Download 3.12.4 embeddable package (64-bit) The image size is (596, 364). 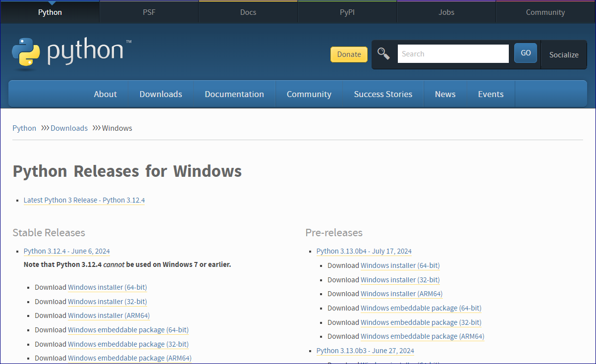(x=128, y=330)
